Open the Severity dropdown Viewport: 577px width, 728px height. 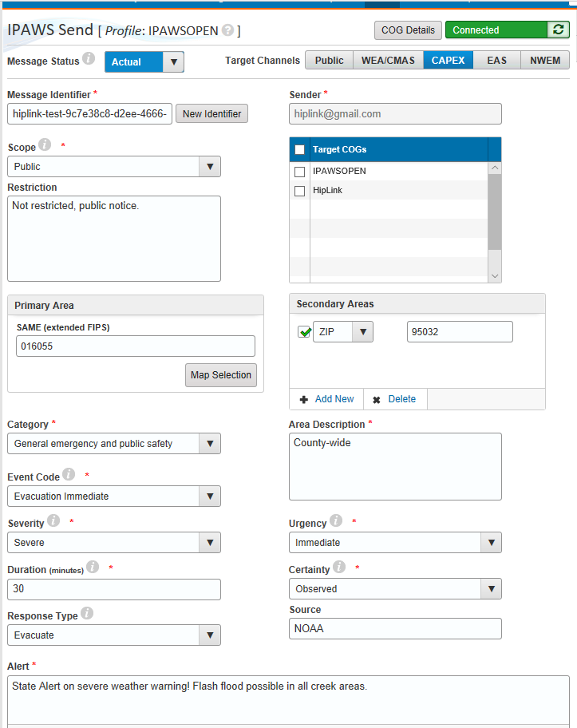tap(210, 543)
